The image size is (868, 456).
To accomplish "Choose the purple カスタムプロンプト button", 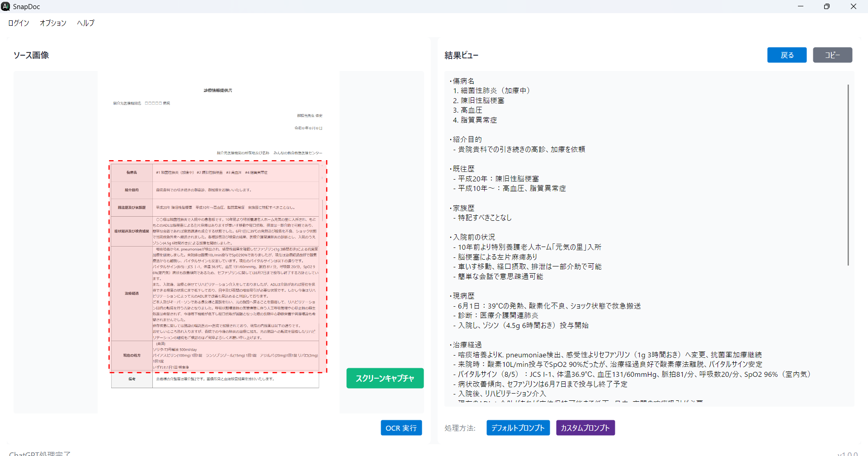I will pos(585,428).
